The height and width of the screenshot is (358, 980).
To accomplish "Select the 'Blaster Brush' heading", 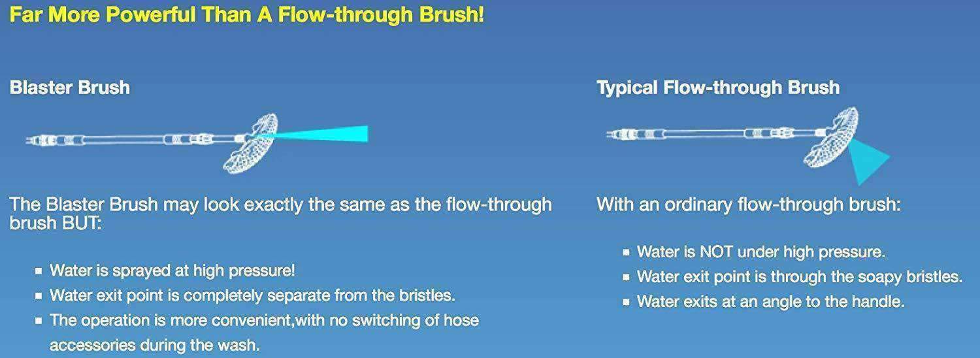I will coord(69,88).
